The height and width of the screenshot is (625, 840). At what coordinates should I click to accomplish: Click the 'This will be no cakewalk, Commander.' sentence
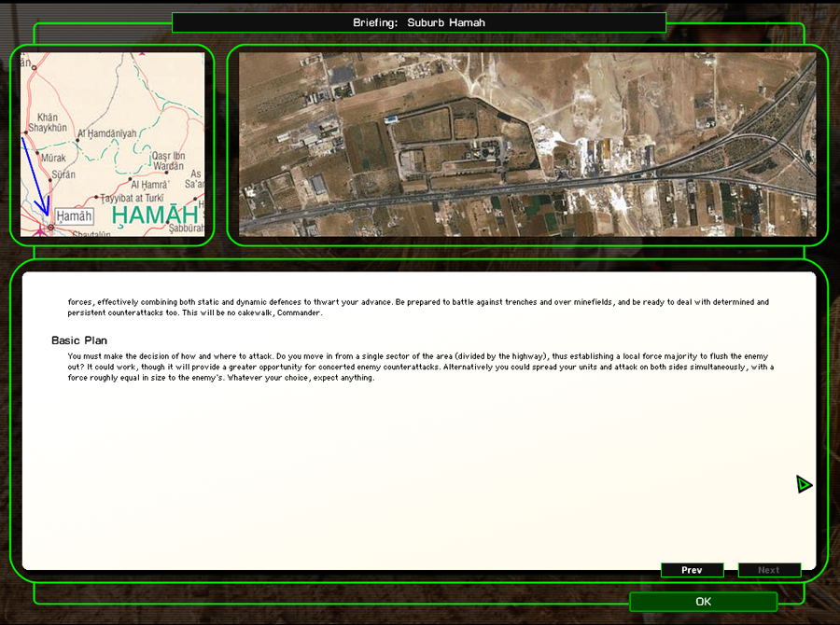click(x=252, y=312)
